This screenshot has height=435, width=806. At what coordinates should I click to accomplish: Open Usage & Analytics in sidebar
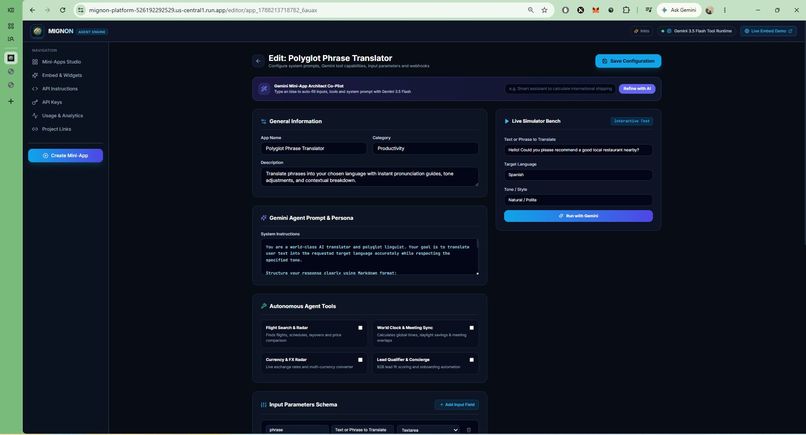(62, 116)
